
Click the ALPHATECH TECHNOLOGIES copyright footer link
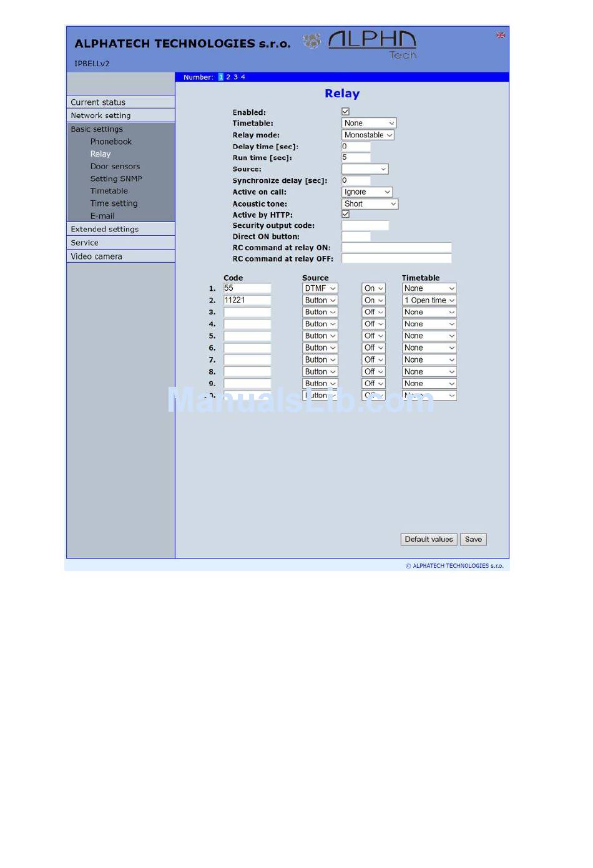tap(454, 566)
